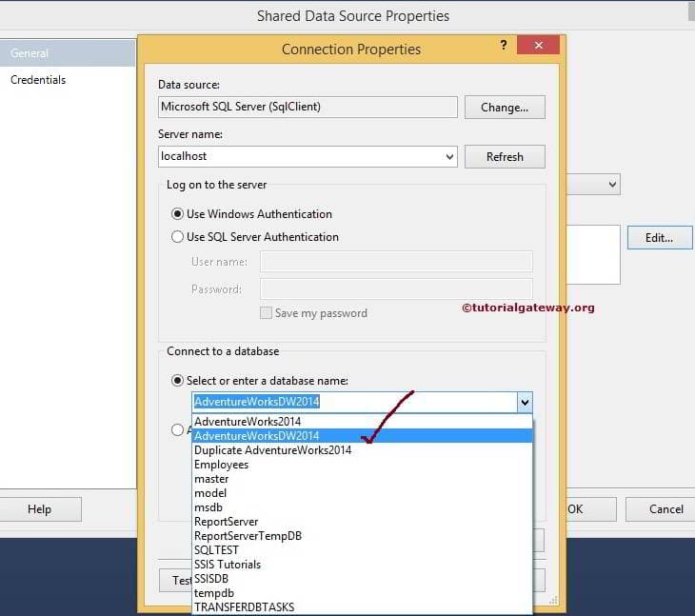Collapse the database name dropdown arrow

click(x=525, y=403)
